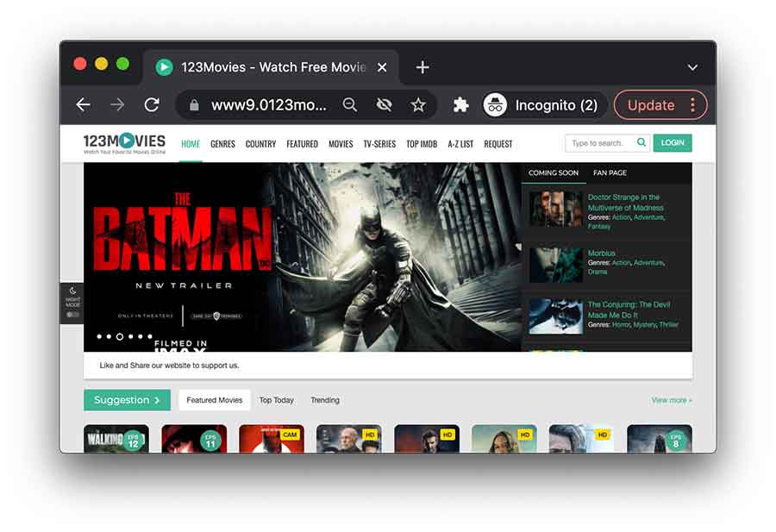Viewport: 776px width, 532px height.
Task: Click the Incognito profile icon
Action: pyautogui.click(x=495, y=105)
